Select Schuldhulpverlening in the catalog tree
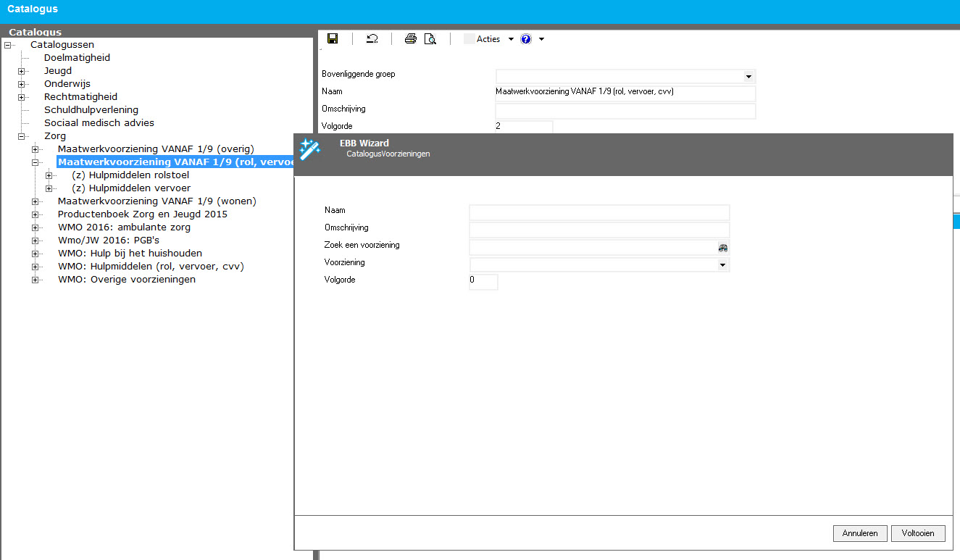The height and width of the screenshot is (560, 960). [91, 110]
